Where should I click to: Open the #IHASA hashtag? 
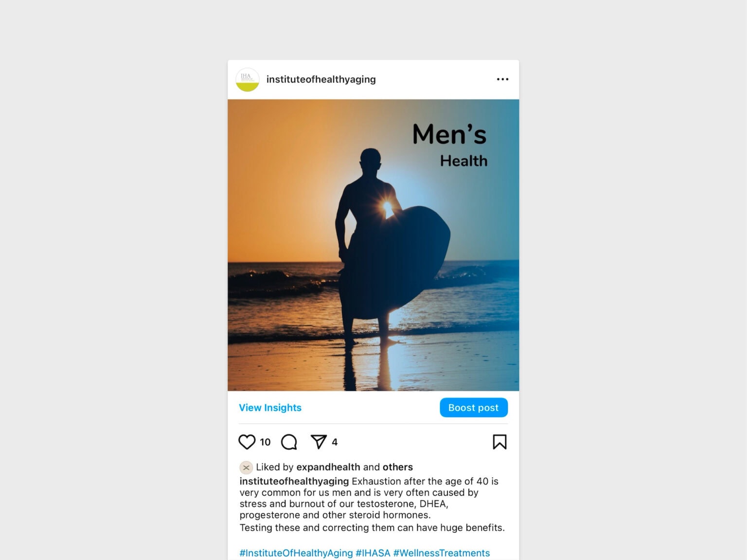coord(373,553)
